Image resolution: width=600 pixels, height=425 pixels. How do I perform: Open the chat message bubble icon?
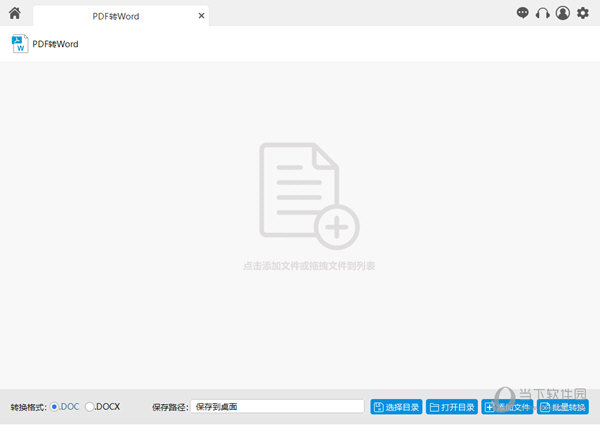click(x=522, y=13)
